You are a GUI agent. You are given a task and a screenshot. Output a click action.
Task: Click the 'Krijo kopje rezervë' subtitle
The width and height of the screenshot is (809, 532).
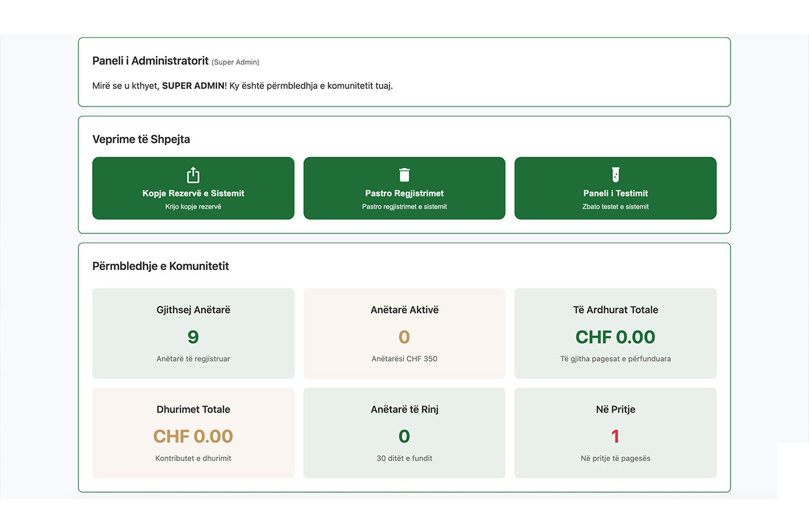[193, 207]
